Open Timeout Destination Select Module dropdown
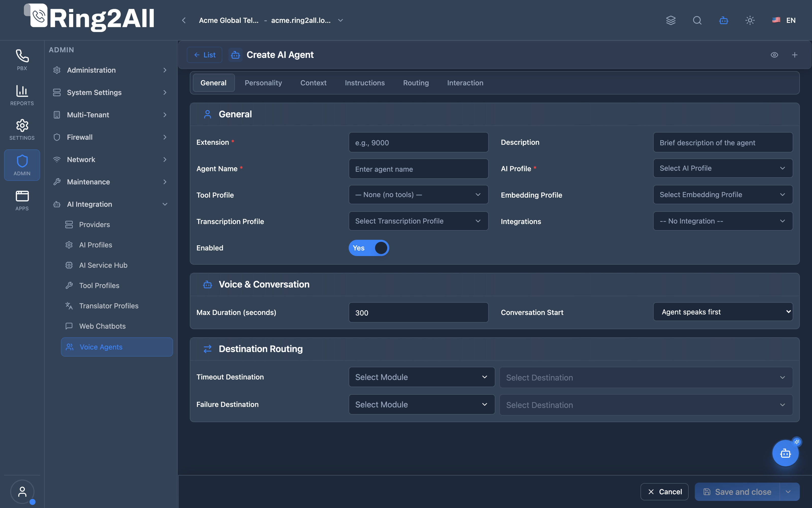This screenshot has height=508, width=812. coord(422,377)
